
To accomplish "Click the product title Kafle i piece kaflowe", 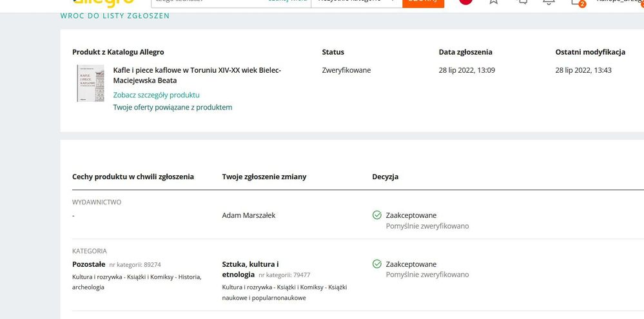I will coord(197,75).
